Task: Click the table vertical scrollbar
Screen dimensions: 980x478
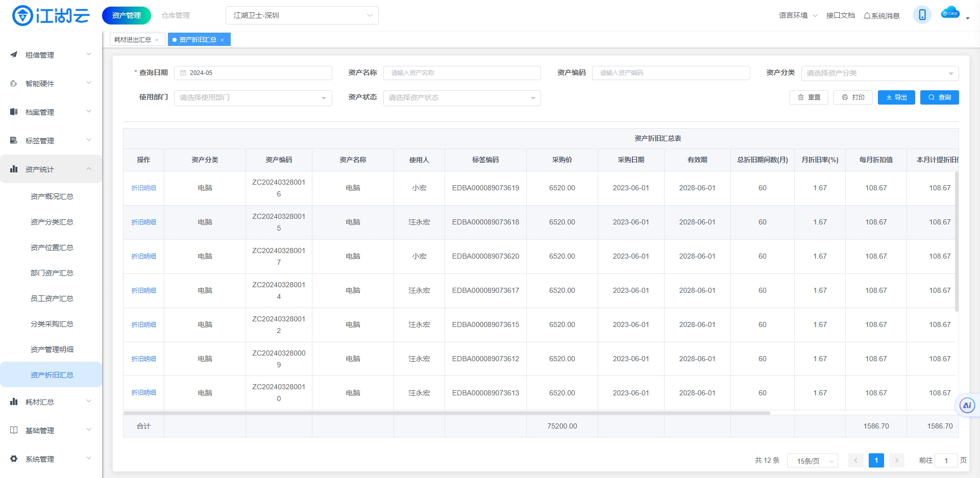Action: tap(957, 241)
